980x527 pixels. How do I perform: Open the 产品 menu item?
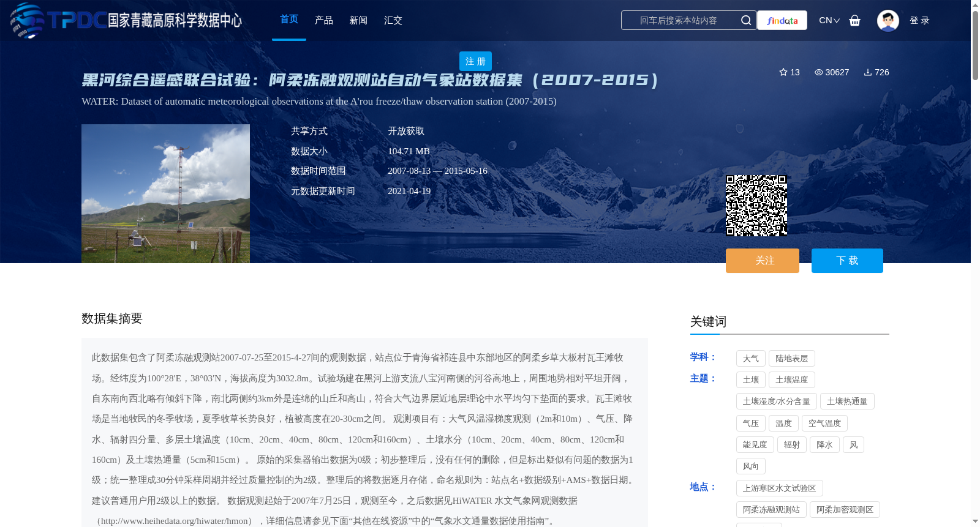pyautogui.click(x=324, y=20)
